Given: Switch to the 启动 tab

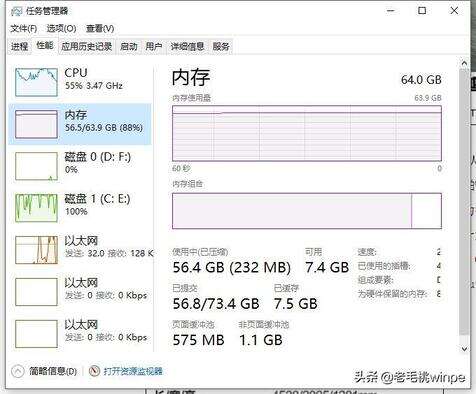Looking at the screenshot, I should point(129,46).
